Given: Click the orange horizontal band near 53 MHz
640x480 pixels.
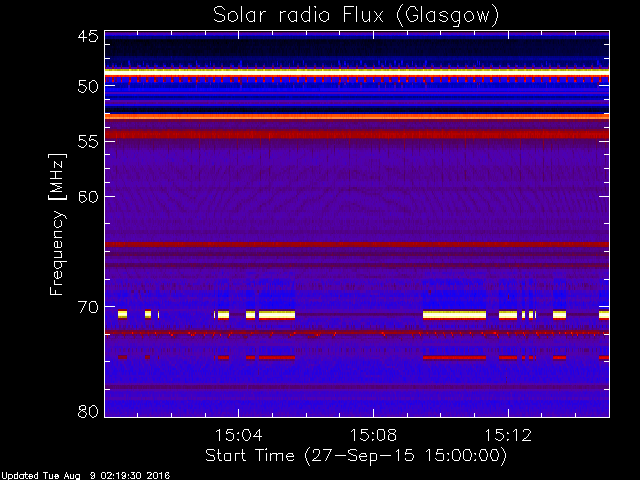Looking at the screenshot, I should [357, 117].
